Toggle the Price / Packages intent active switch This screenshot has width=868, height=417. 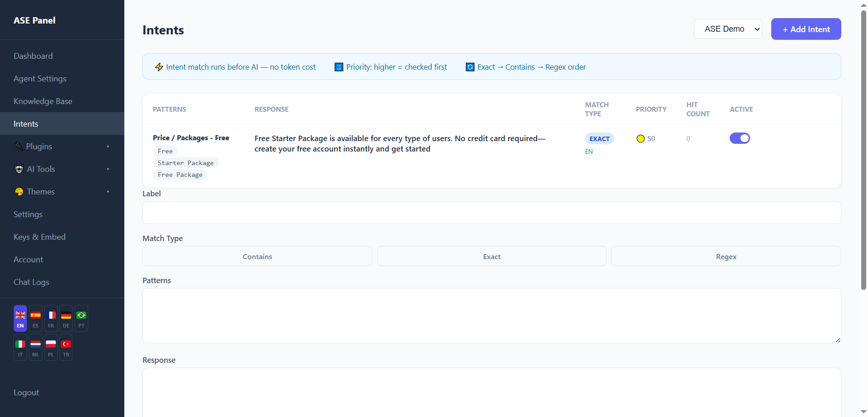click(740, 138)
